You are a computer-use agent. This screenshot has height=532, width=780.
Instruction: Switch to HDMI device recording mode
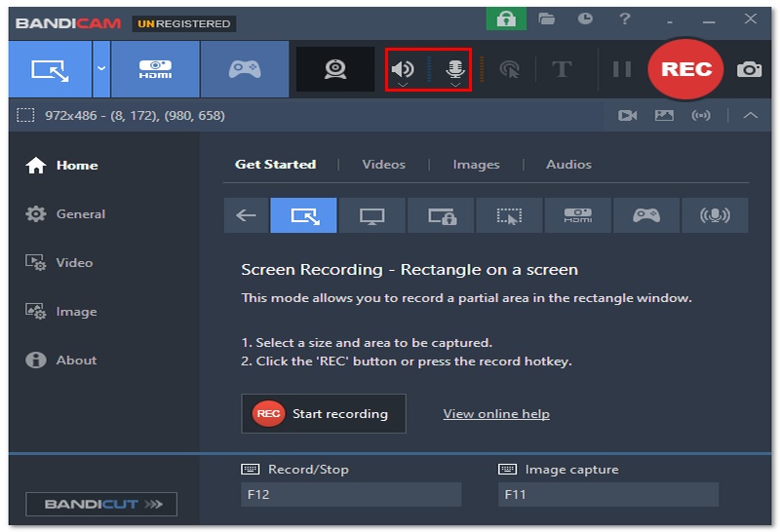pos(155,69)
